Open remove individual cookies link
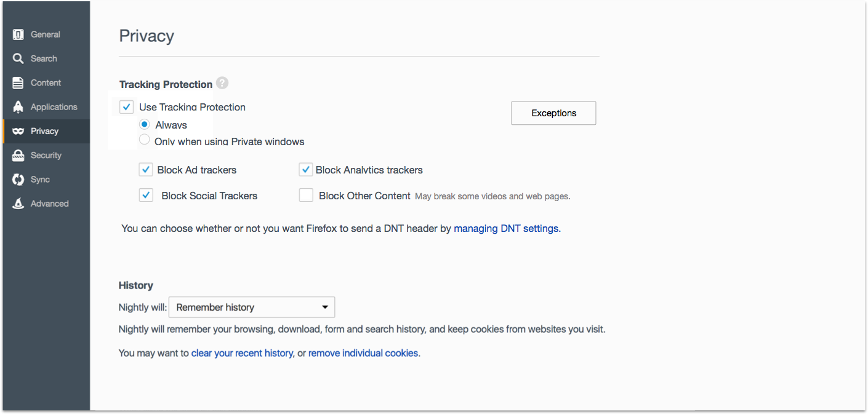This screenshot has height=414, width=868. (363, 353)
